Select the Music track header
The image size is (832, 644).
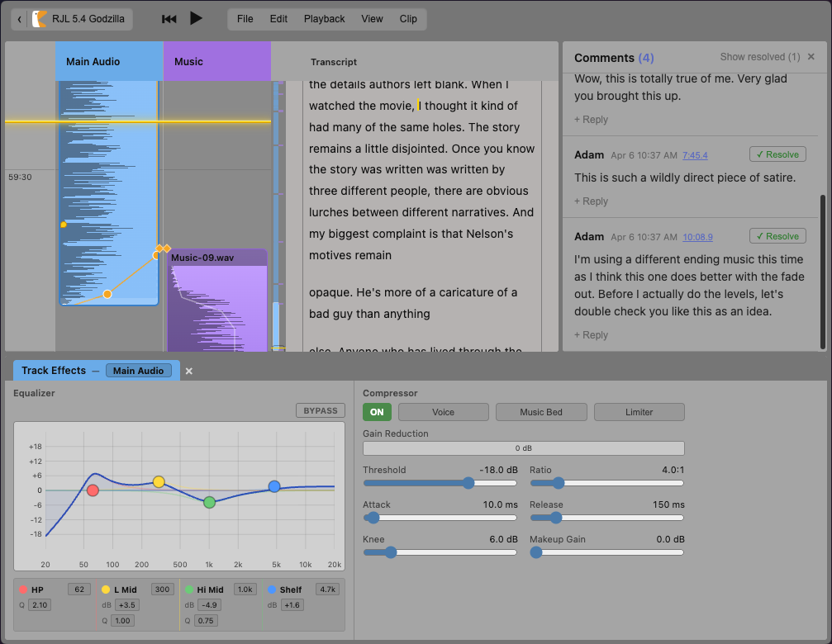(217, 61)
